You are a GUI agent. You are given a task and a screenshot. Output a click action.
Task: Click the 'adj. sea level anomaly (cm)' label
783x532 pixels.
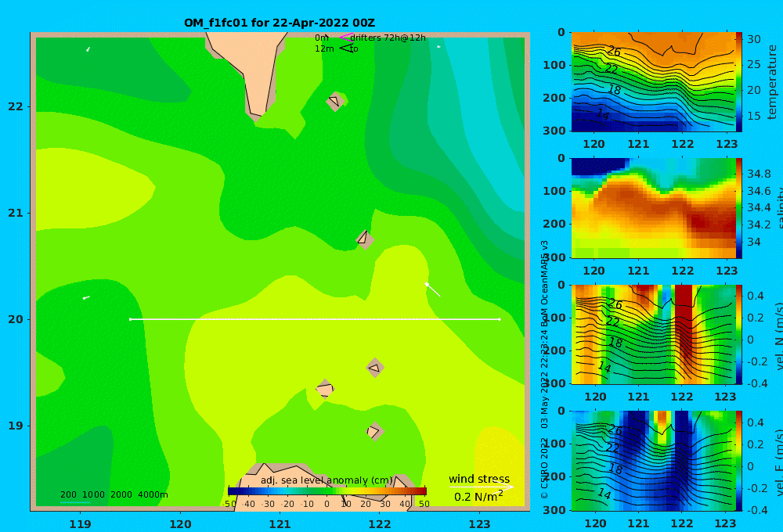(327, 480)
